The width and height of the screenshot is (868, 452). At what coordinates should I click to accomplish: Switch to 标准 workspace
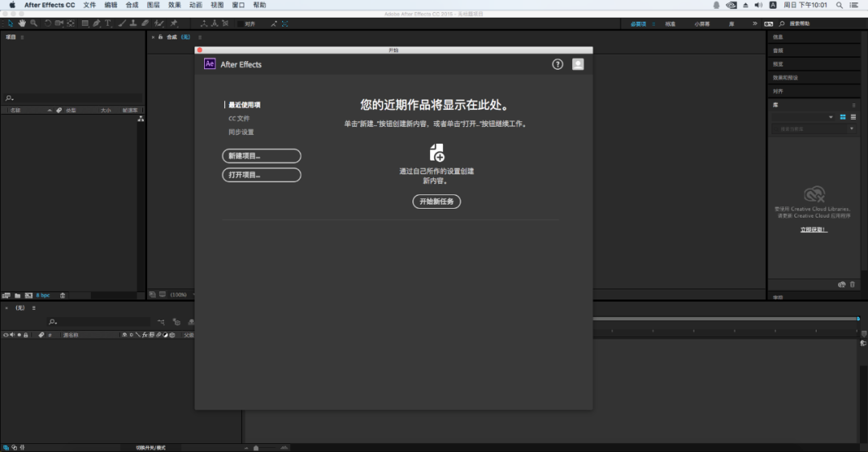tap(669, 24)
